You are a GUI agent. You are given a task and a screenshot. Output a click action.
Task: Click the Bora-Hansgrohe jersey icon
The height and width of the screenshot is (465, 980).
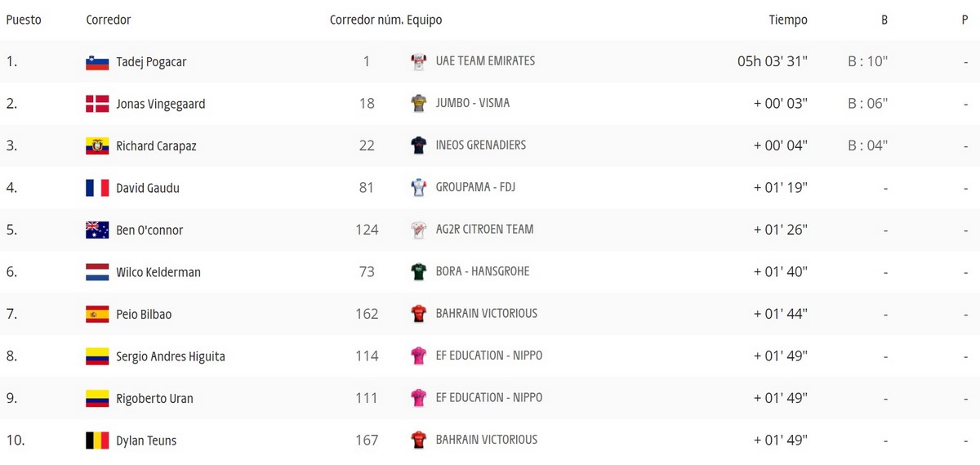coord(418,272)
